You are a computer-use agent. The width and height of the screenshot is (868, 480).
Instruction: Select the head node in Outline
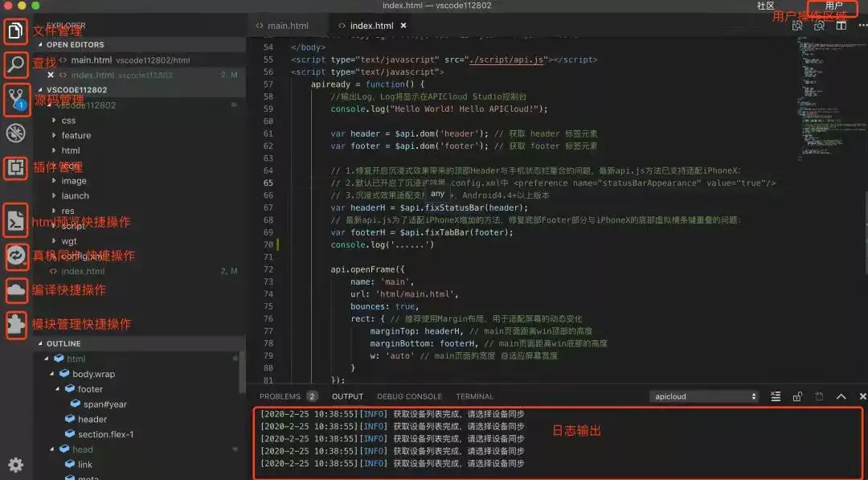83,449
